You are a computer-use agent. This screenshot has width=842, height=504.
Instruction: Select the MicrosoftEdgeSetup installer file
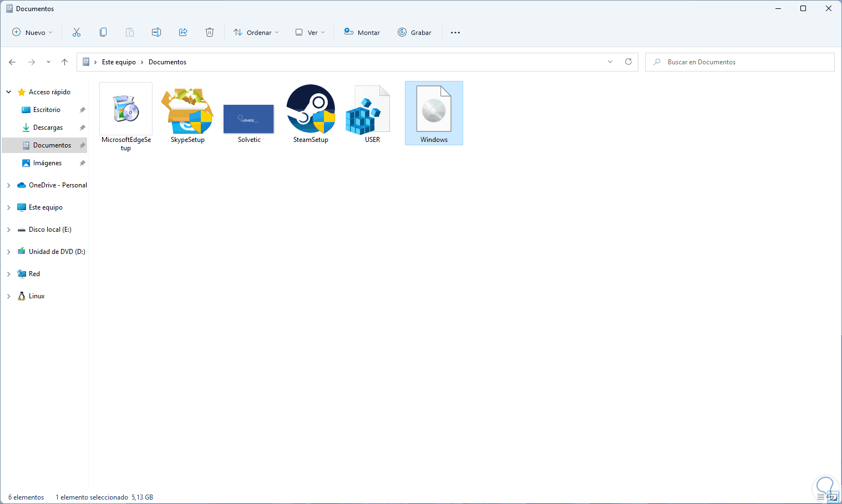(x=126, y=117)
